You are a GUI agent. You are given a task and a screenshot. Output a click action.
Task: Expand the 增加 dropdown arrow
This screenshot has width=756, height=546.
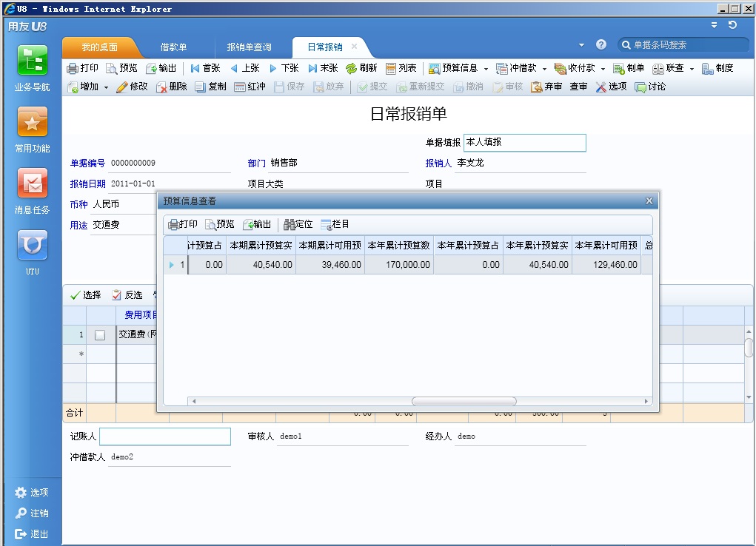coord(106,87)
